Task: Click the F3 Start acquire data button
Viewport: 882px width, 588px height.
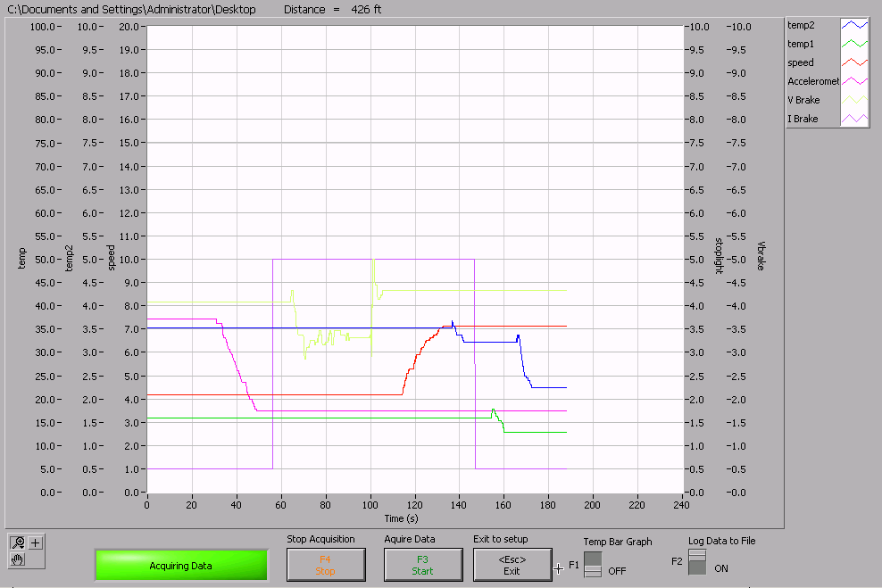Action: pyautogui.click(x=423, y=565)
